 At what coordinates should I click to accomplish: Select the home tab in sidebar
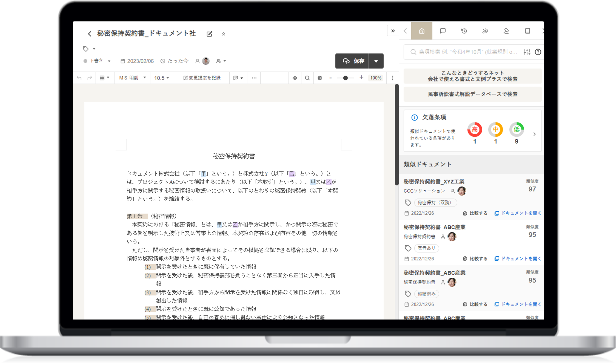pos(421,31)
